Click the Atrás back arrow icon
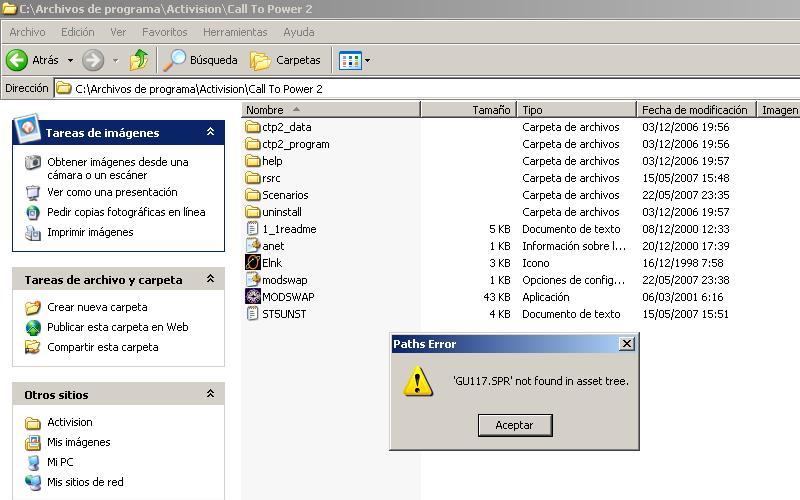The height and width of the screenshot is (500, 800). (17, 60)
